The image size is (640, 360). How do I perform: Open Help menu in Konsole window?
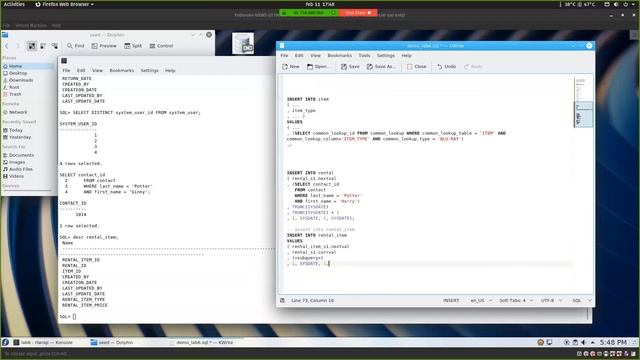170,71
